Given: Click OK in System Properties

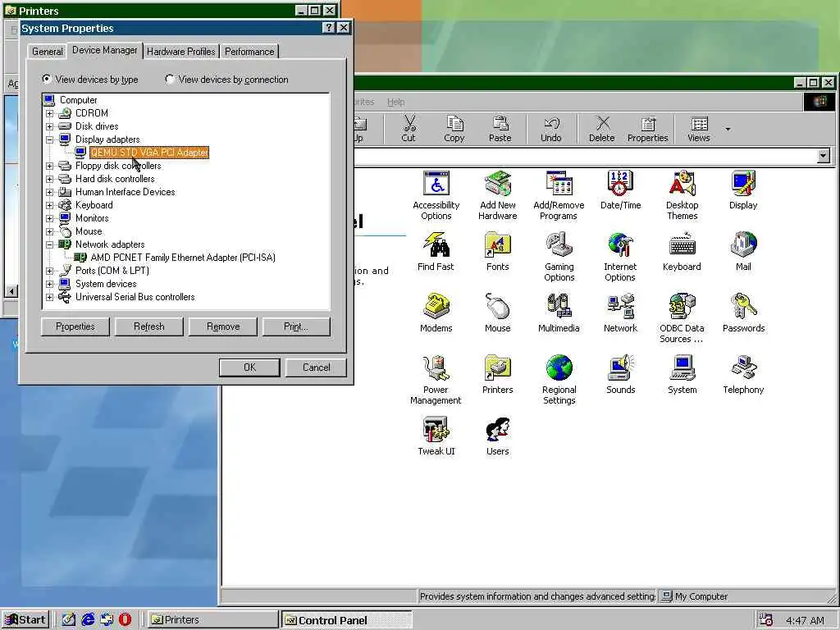Looking at the screenshot, I should [x=249, y=367].
